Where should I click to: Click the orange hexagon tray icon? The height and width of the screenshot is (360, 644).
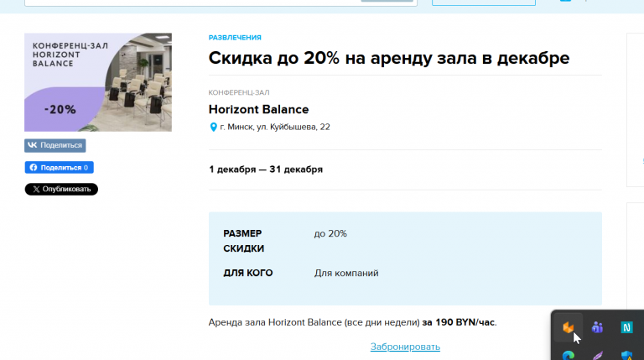[x=568, y=327]
